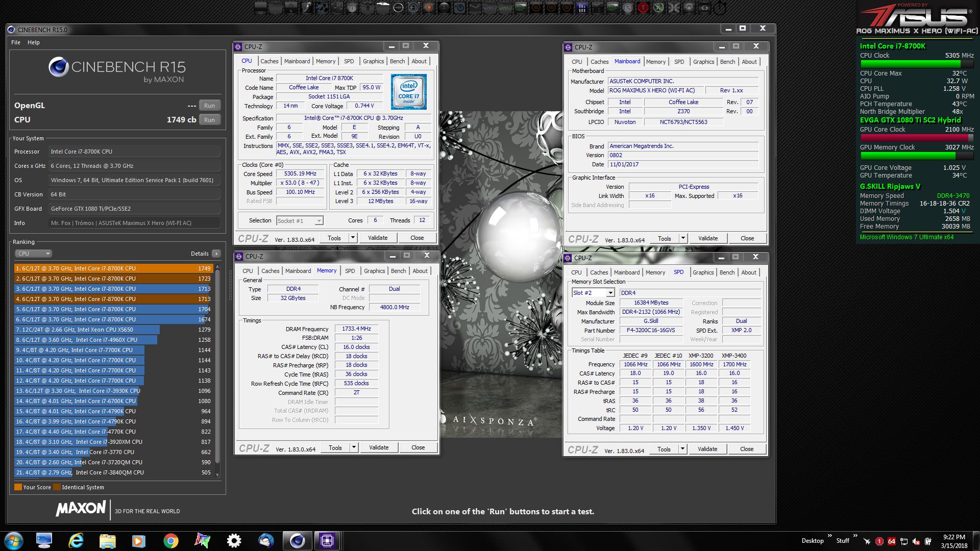Viewport: 980px width, 551px height.
Task: Open the power plug tray icon
Action: (x=928, y=541)
